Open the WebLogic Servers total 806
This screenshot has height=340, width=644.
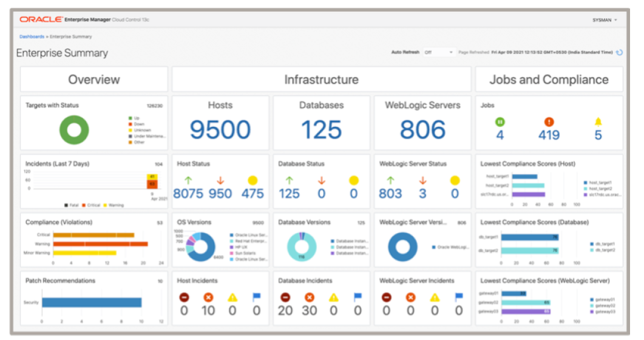tap(422, 130)
